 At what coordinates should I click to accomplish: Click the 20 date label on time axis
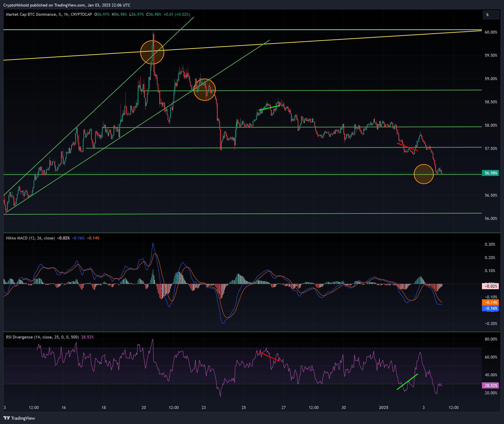click(x=144, y=407)
